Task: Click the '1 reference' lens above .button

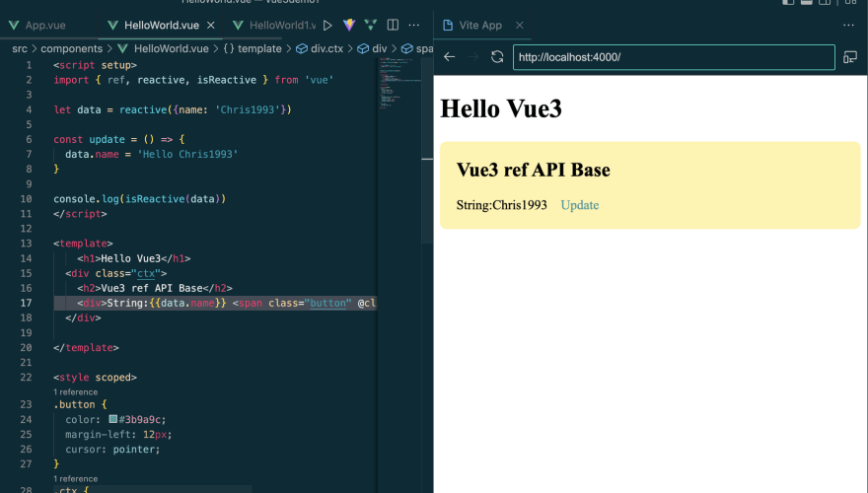Action: coord(75,391)
